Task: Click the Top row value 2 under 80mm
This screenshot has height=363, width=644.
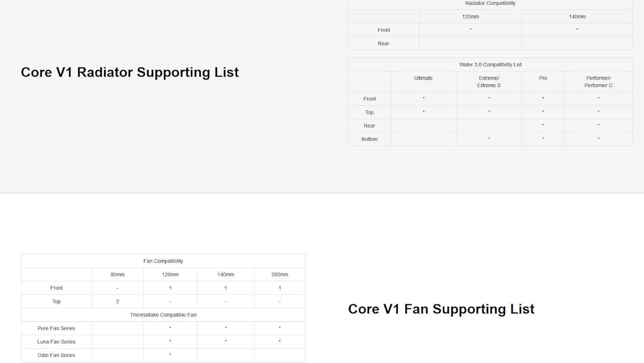Action: click(x=118, y=302)
